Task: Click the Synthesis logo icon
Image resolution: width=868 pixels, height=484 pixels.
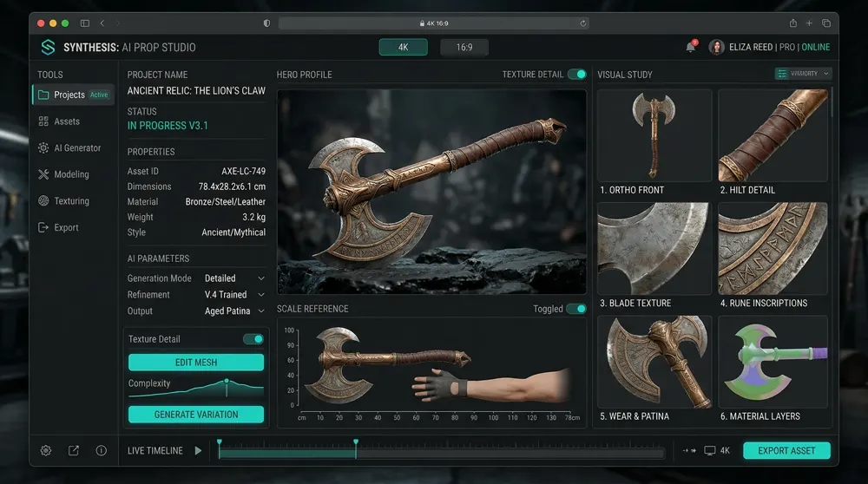Action: coord(48,47)
